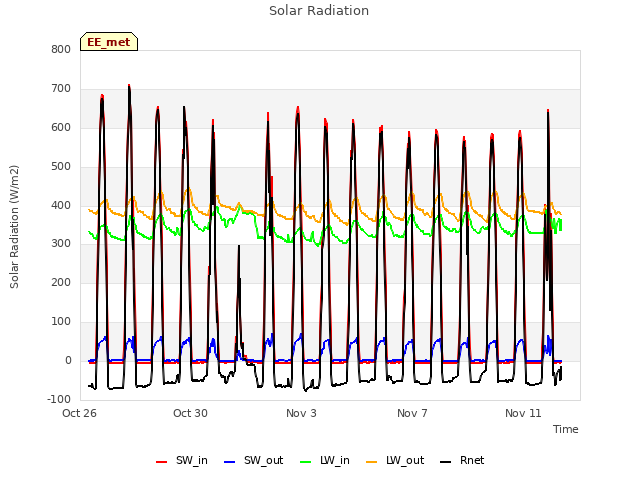Click the green LW_in legend swatch
The image size is (640, 480).
point(305,462)
